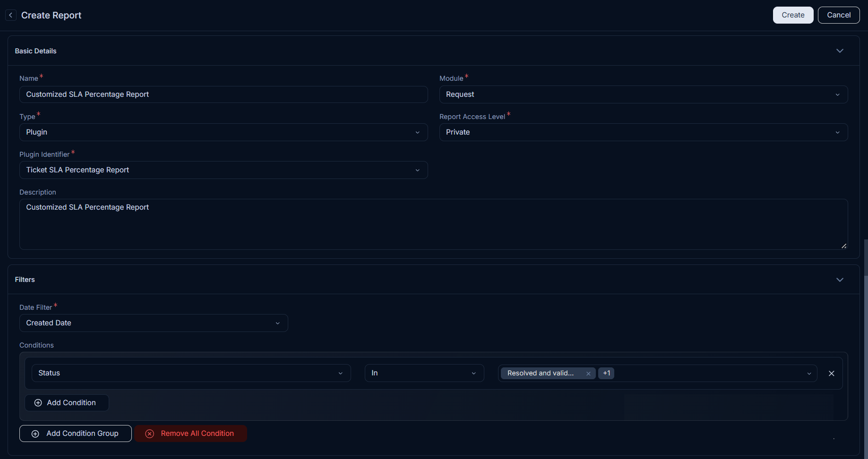The width and height of the screenshot is (868, 459).
Task: Click Remove All Condition button
Action: click(x=190, y=433)
